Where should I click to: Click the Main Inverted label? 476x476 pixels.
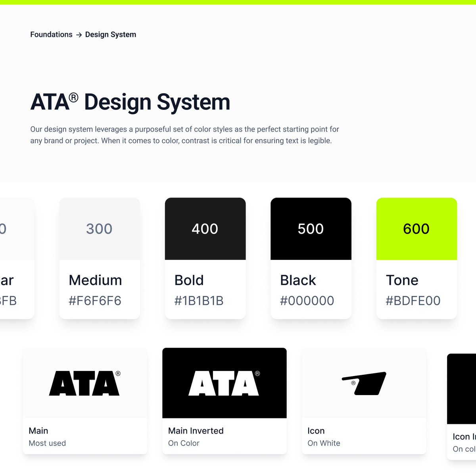(196, 431)
